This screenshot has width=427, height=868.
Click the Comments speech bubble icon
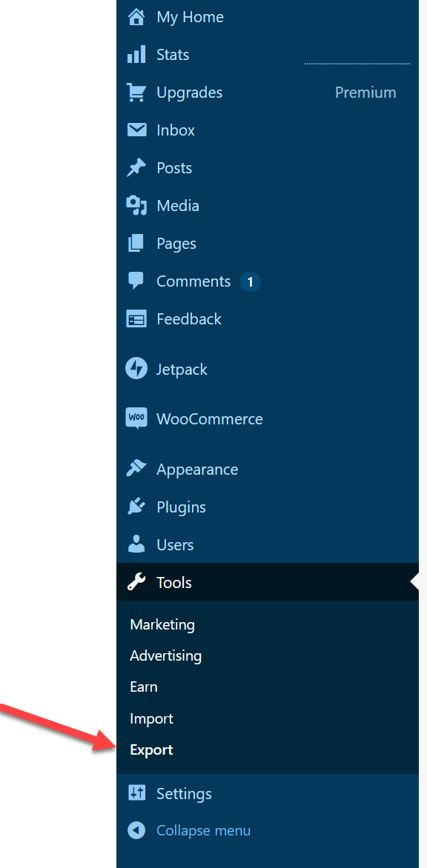[136, 281]
